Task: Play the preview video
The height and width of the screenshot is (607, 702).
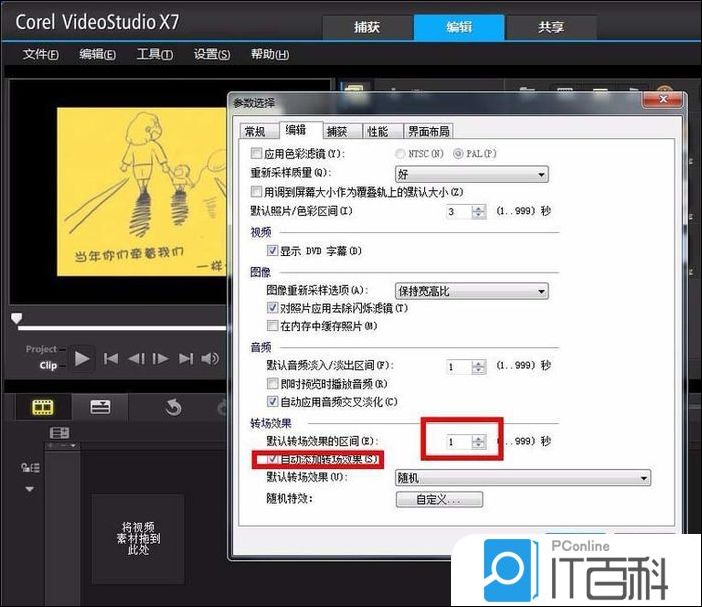Action: pyautogui.click(x=82, y=359)
